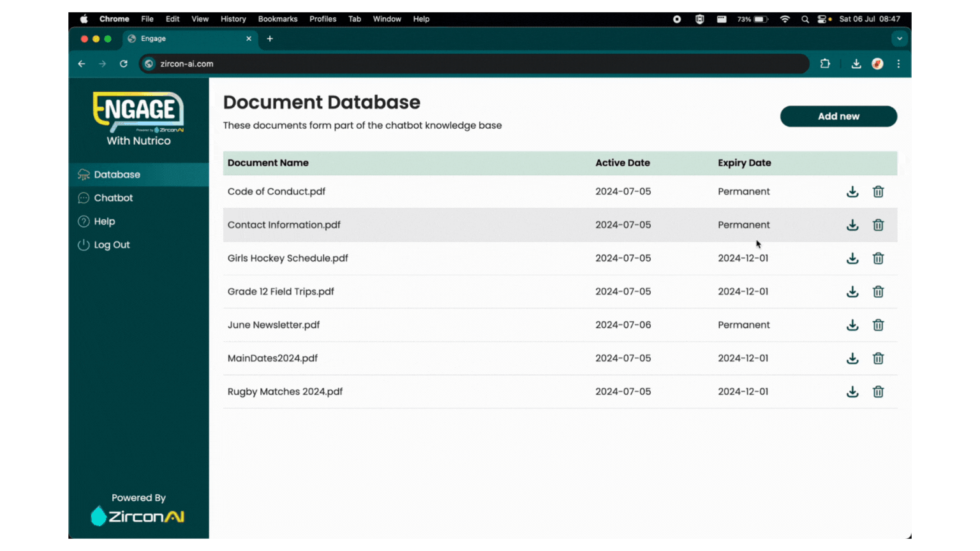The image size is (980, 551).
Task: Go forward in browser history
Action: pyautogui.click(x=103, y=64)
